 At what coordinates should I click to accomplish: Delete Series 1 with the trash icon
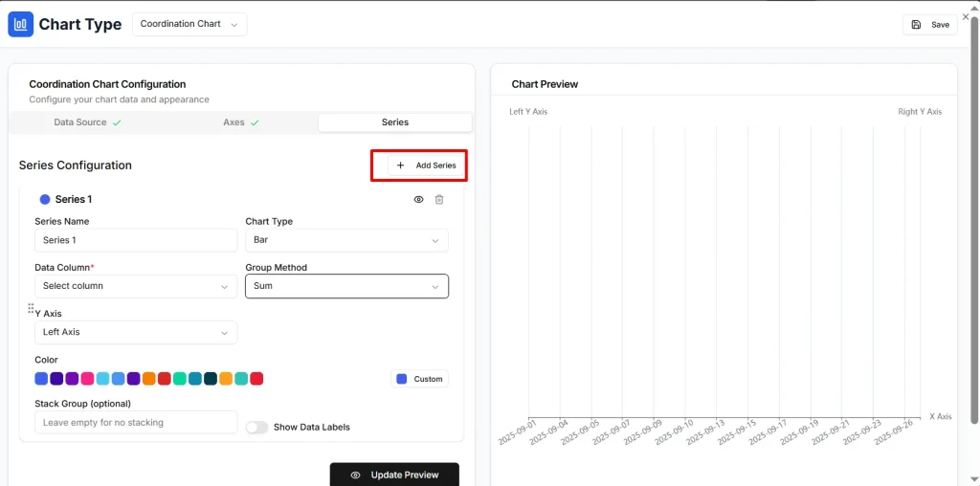(439, 199)
